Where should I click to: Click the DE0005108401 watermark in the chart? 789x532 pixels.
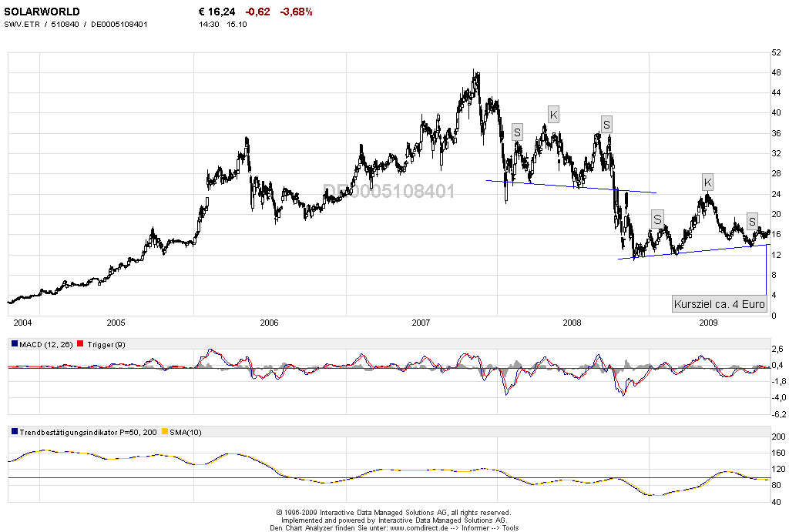coord(388,191)
